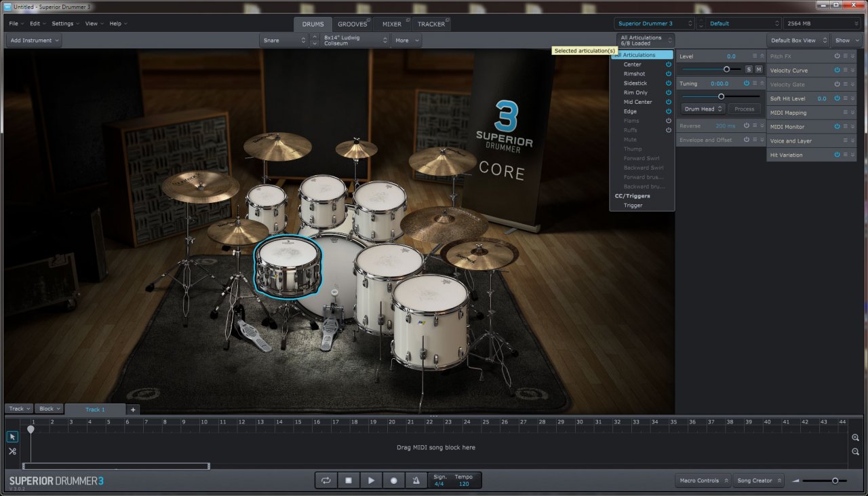Image resolution: width=868 pixels, height=496 pixels.
Task: Open the Settings menu
Action: pyautogui.click(x=65, y=23)
